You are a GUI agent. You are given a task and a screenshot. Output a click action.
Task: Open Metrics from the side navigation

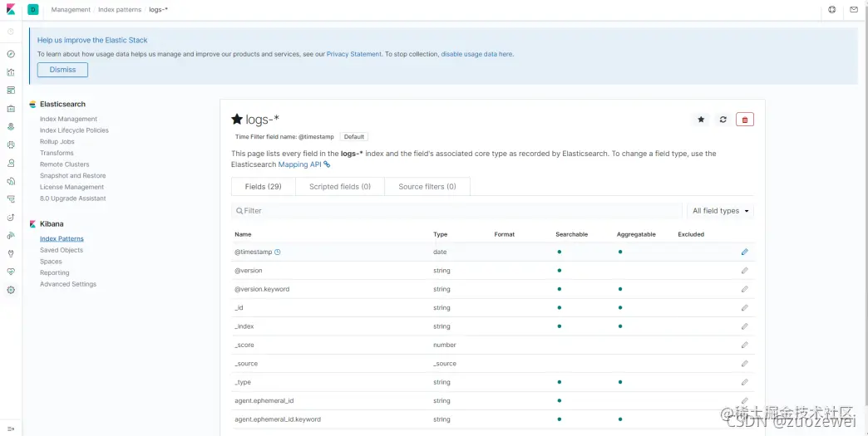click(x=11, y=163)
